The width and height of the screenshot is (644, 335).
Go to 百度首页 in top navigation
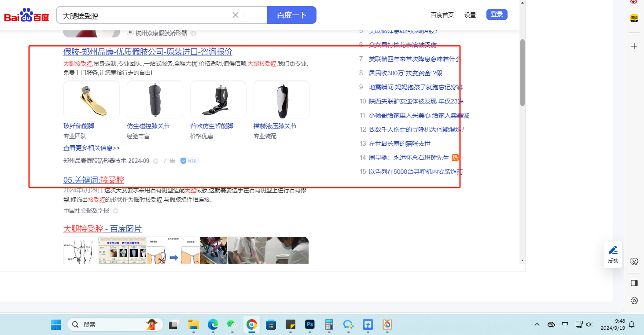click(442, 15)
